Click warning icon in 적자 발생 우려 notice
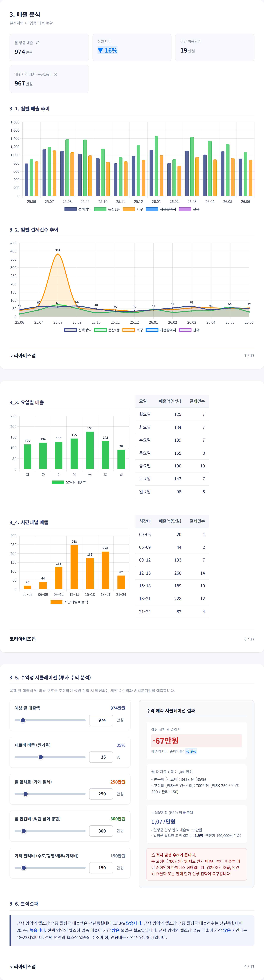 [153, 855]
